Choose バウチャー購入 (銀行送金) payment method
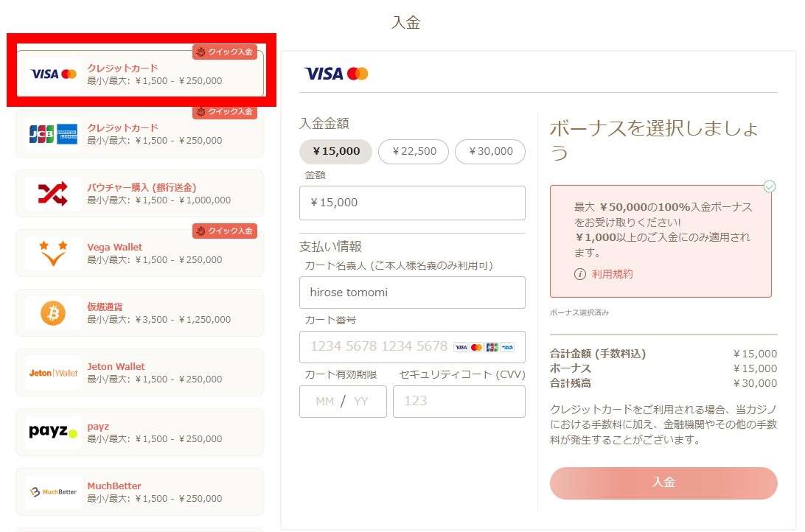Image resolution: width=805 pixels, height=532 pixels. [x=140, y=194]
